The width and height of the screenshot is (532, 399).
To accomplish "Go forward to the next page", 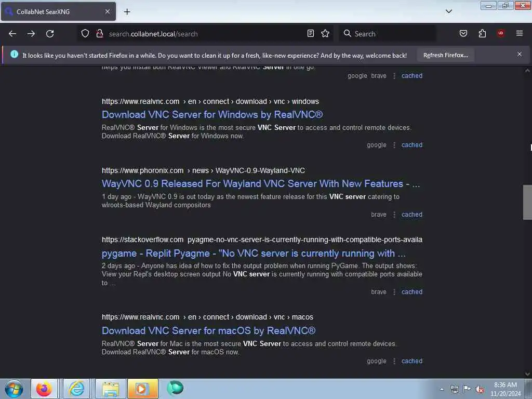I will (x=31, y=34).
